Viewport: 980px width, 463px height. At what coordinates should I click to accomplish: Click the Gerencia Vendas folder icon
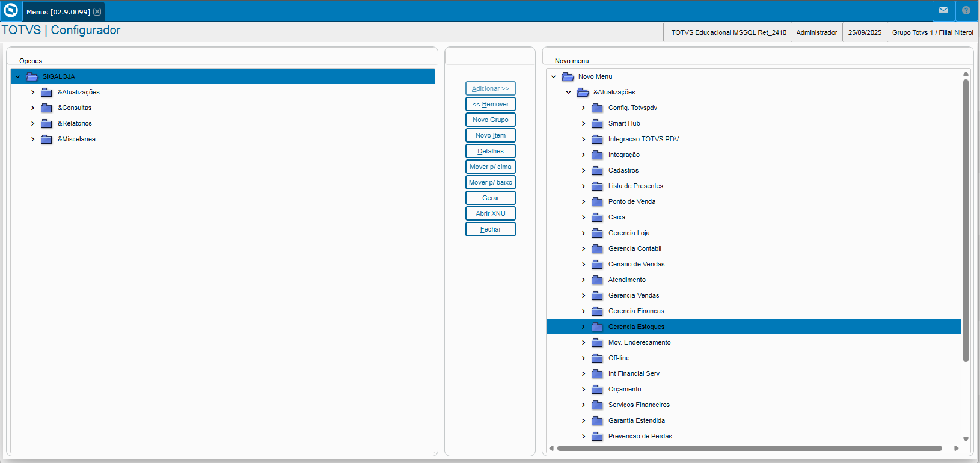point(597,295)
